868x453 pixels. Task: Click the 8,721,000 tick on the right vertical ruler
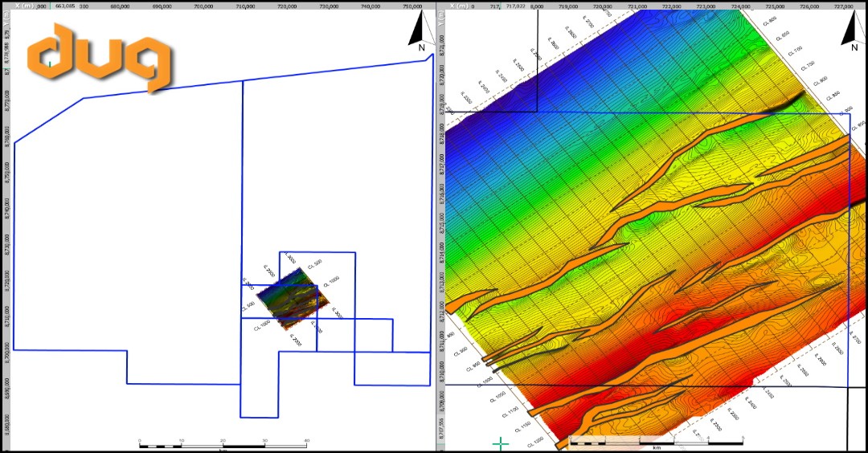(441, 46)
